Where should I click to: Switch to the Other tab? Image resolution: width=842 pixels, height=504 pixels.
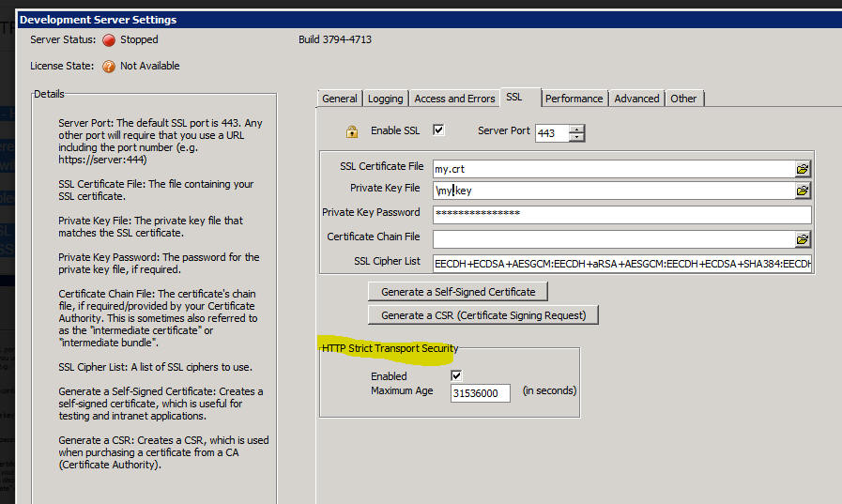coord(683,99)
